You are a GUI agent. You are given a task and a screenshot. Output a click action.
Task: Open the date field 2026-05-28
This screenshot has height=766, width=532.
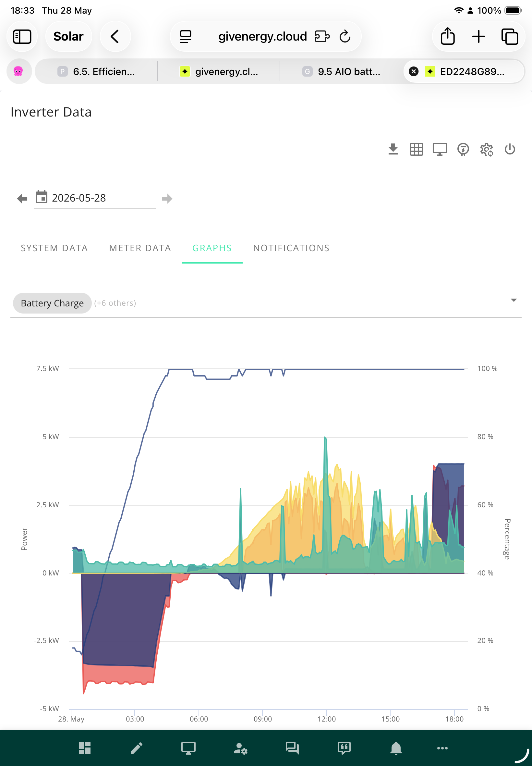click(x=95, y=198)
